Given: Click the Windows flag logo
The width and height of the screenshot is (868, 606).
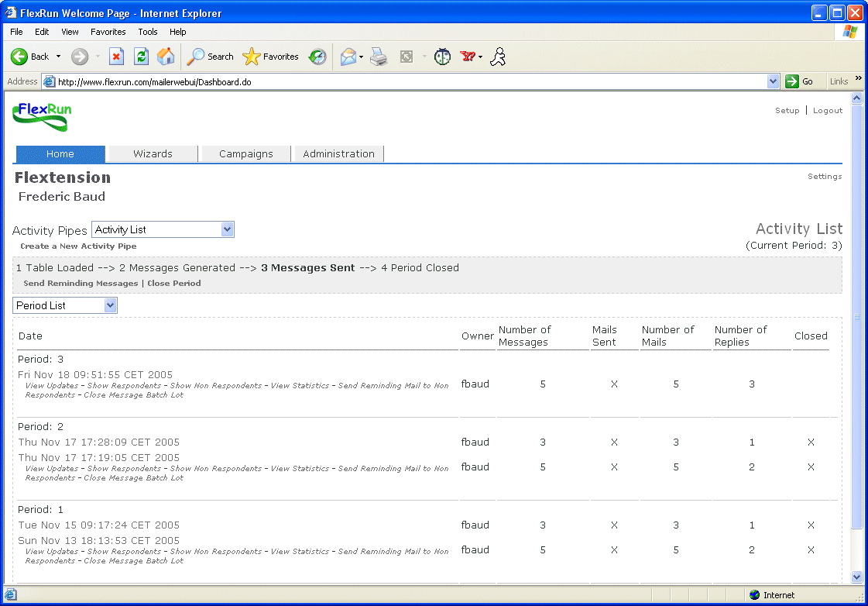Looking at the screenshot, I should (x=849, y=32).
